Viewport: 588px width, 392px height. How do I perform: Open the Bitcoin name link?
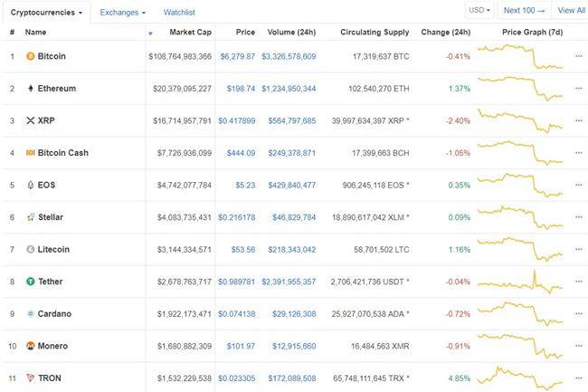[52, 56]
